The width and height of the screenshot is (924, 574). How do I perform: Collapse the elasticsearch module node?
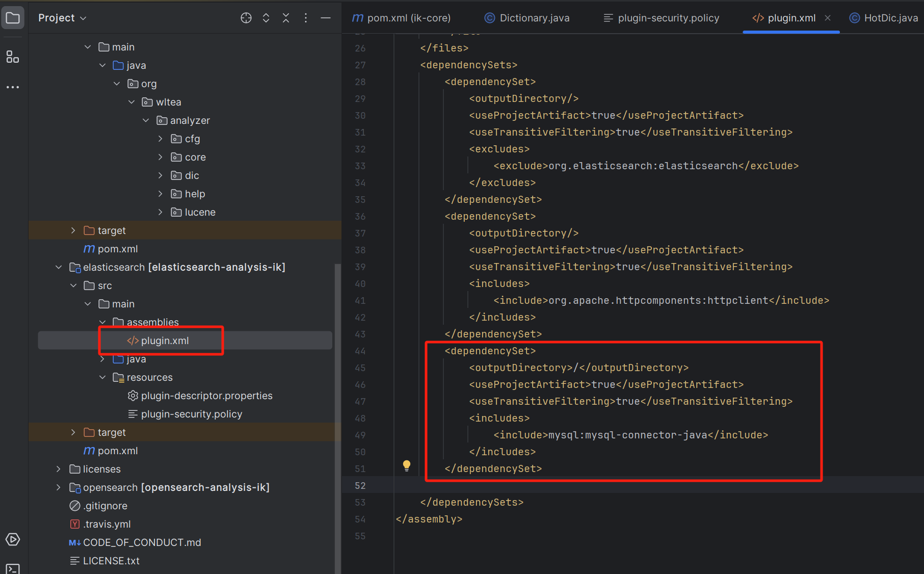59,267
